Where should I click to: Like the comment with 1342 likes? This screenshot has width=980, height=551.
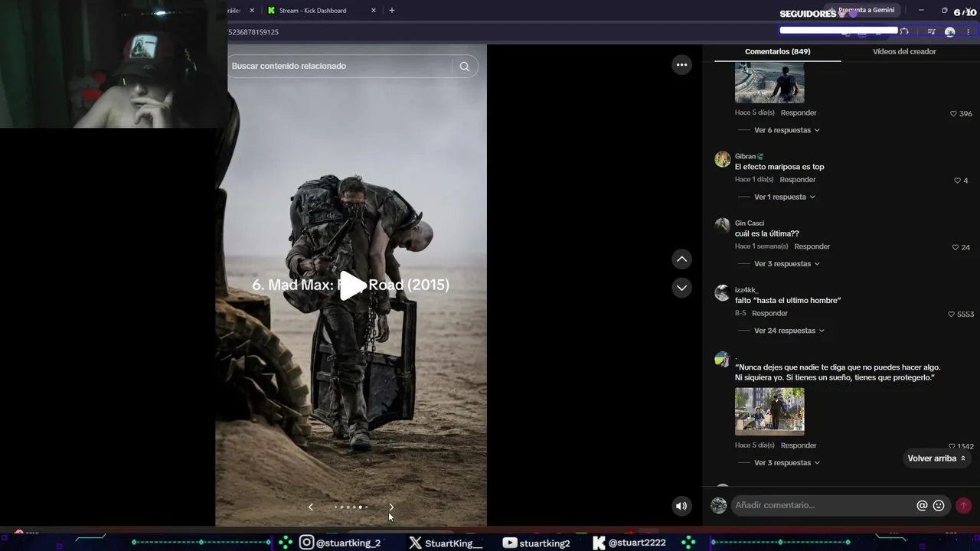pyautogui.click(x=952, y=446)
